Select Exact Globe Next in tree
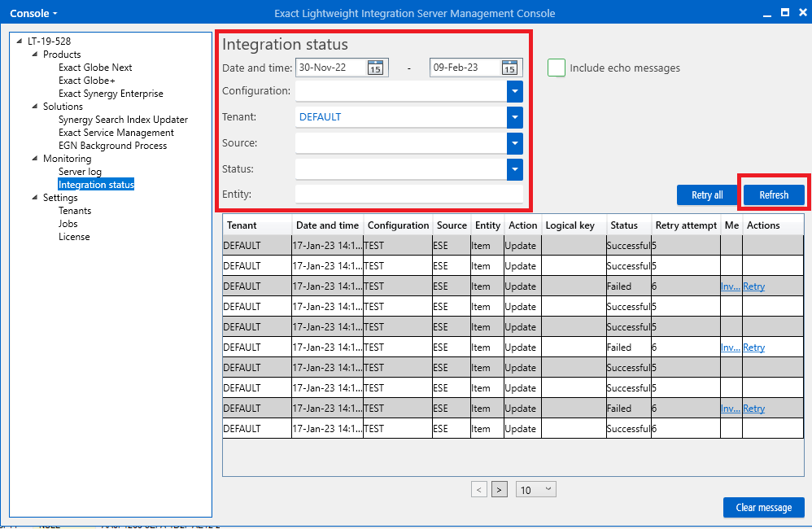 (x=95, y=68)
